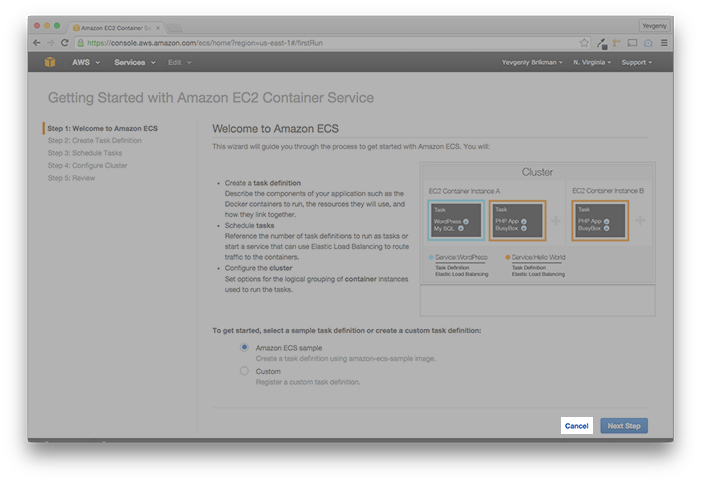The image size is (701, 482).
Task: Open the cast screen extension icon
Action: pyautogui.click(x=632, y=43)
